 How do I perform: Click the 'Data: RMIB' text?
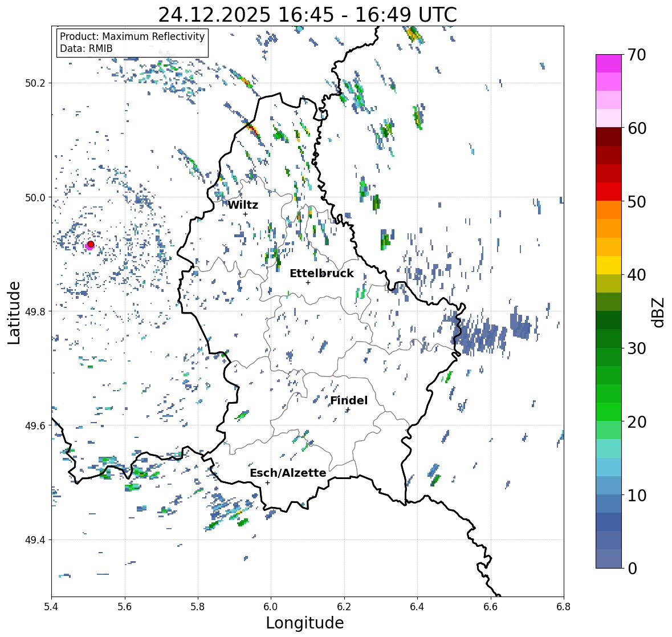pyautogui.click(x=86, y=48)
